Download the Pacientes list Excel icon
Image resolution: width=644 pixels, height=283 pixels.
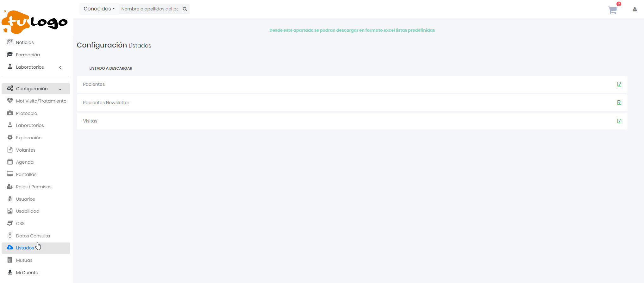coord(619,84)
